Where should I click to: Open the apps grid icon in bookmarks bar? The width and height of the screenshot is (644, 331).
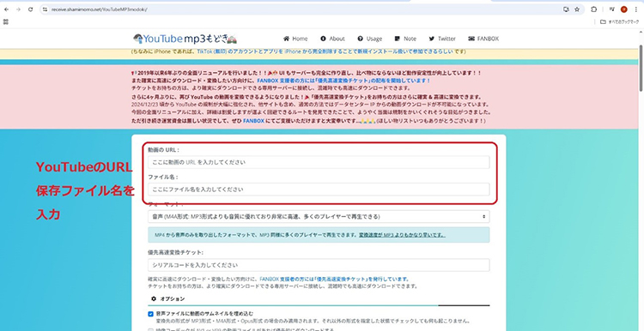click(6, 21)
